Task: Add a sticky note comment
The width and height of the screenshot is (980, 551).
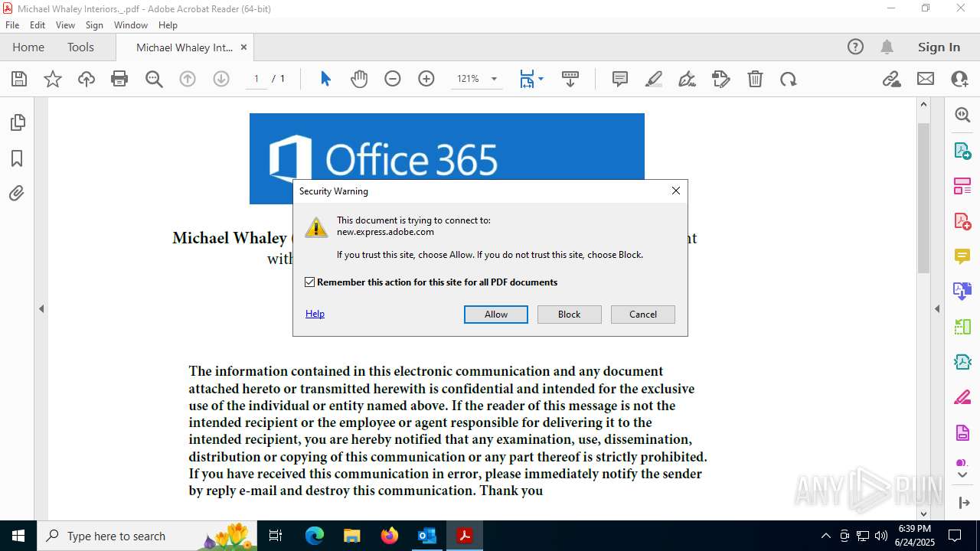Action: click(620, 79)
